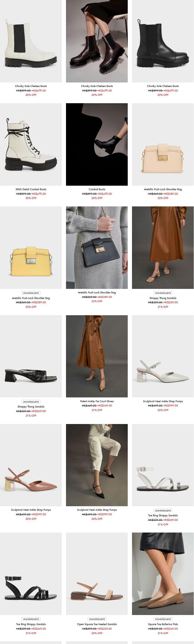This screenshot has height=644, width=194.
Task: Click the Square Toe Ballerina Flats title
Action: pyautogui.click(x=163, y=624)
